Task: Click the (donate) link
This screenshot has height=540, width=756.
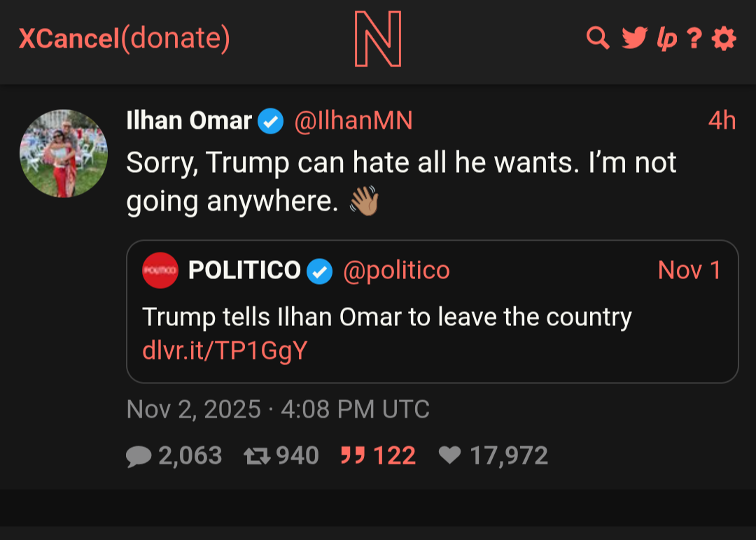Action: [x=176, y=39]
